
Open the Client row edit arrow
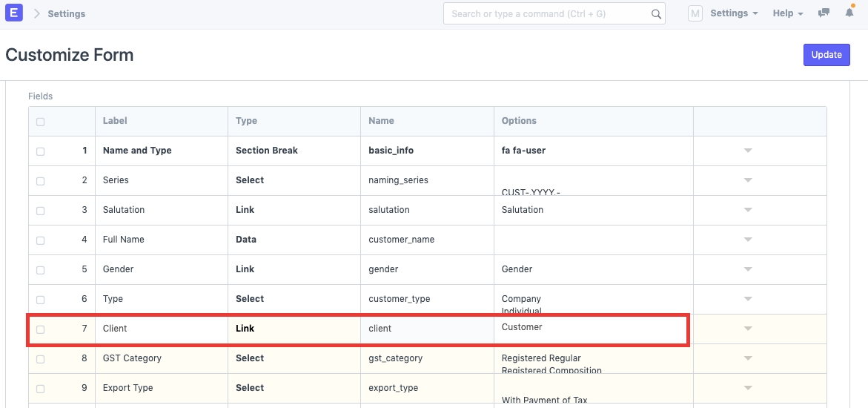(x=747, y=329)
